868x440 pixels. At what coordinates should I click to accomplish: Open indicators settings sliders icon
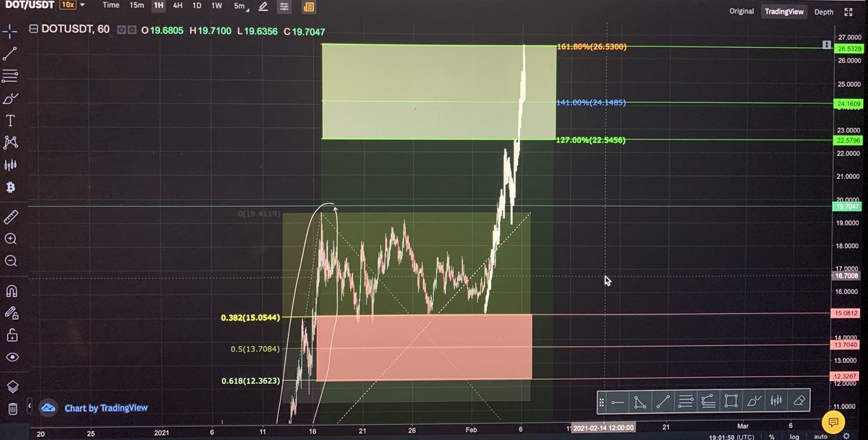point(284,7)
